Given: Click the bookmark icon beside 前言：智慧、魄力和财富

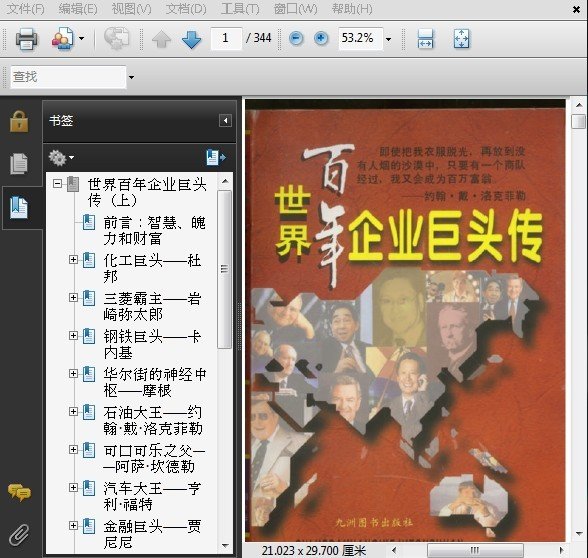Looking at the screenshot, I should pos(89,222).
